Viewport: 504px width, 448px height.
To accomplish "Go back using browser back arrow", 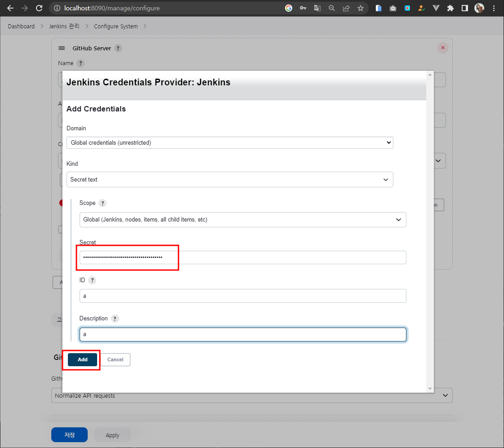I will (10, 8).
